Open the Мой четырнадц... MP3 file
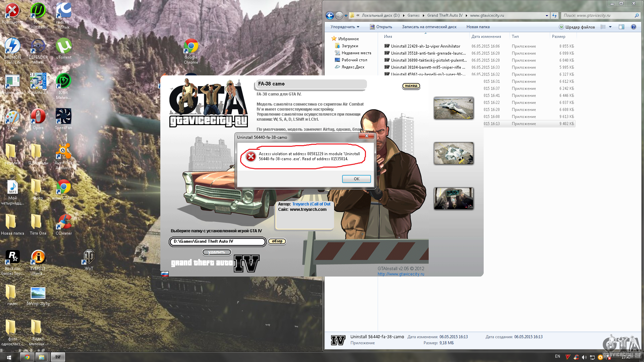The image size is (644, 362). coord(12,192)
